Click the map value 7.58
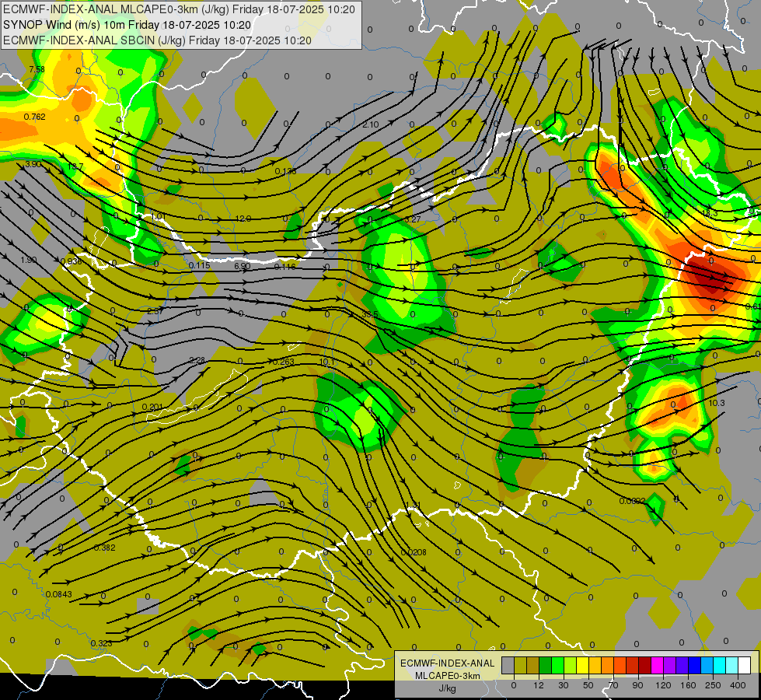Viewport: 761px width, 700px height. pos(37,69)
